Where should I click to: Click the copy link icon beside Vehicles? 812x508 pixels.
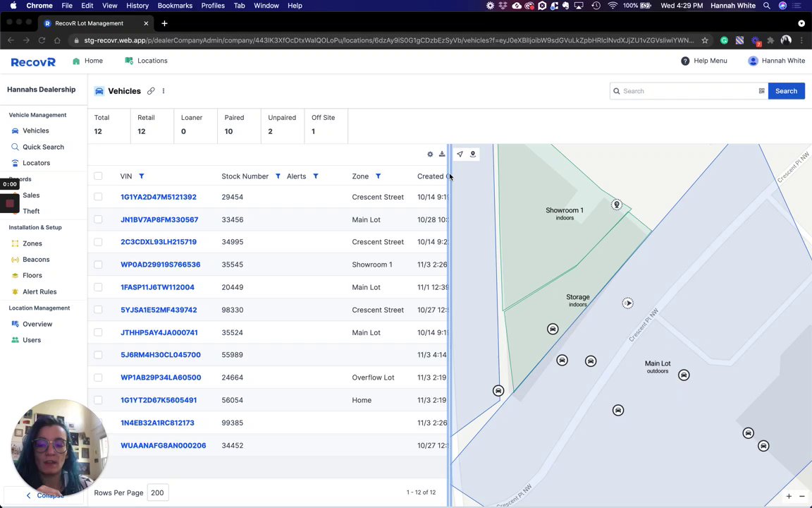pyautogui.click(x=151, y=91)
